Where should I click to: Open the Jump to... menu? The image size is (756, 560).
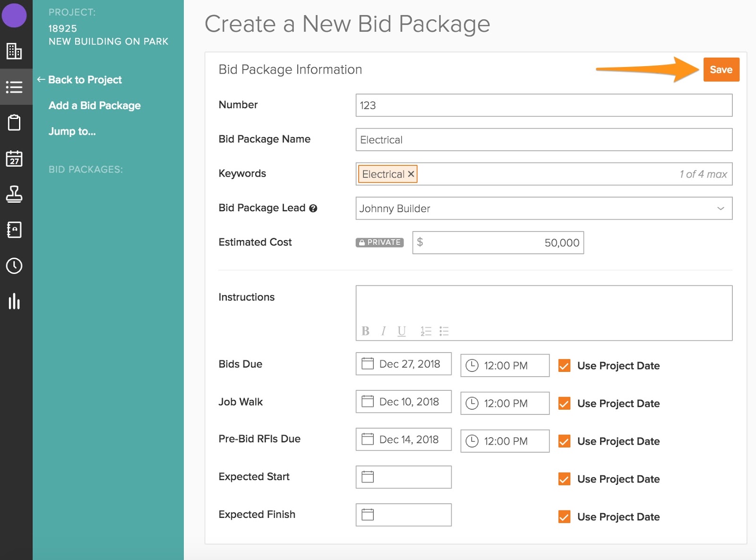[72, 131]
